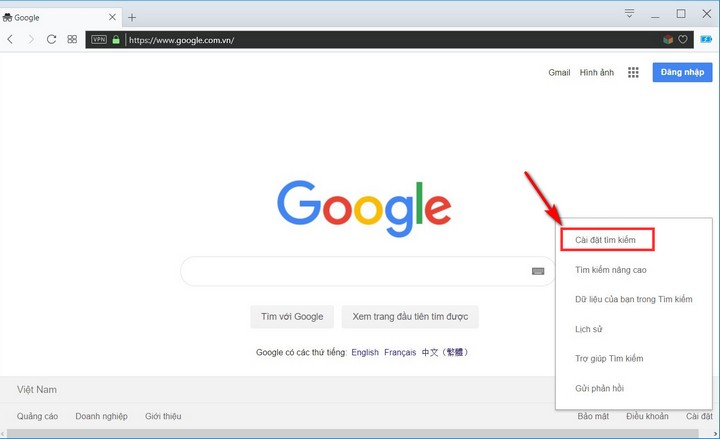This screenshot has height=439, width=720.
Task: Open the Google apps grid icon
Action: tap(633, 72)
